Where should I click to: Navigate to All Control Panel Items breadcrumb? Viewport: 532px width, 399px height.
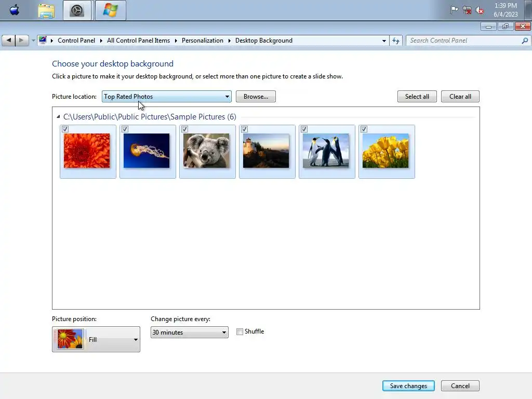(138, 41)
